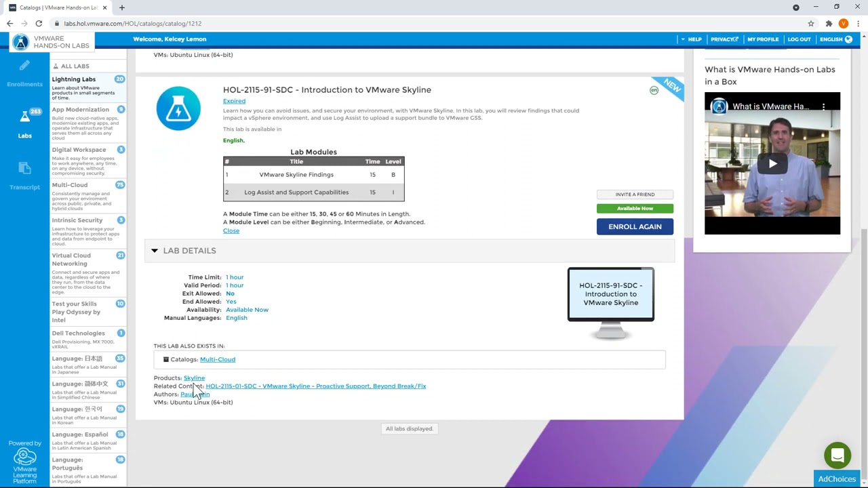Open the Labs flask icon in sidebar

24,117
